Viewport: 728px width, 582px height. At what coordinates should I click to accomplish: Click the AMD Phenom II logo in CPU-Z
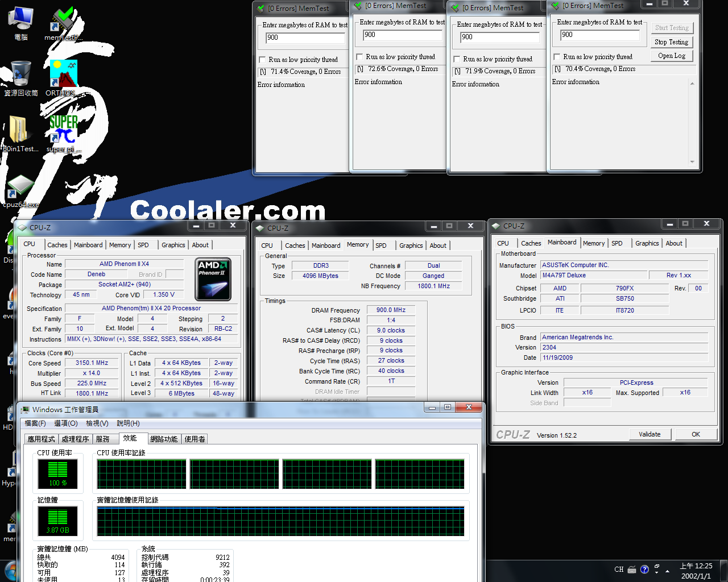(x=213, y=280)
